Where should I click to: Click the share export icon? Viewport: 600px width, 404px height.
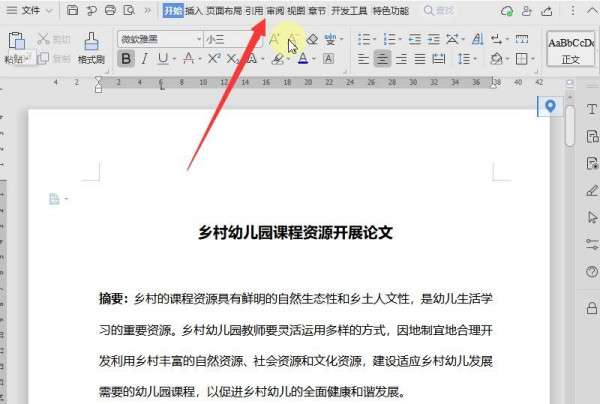click(546, 11)
